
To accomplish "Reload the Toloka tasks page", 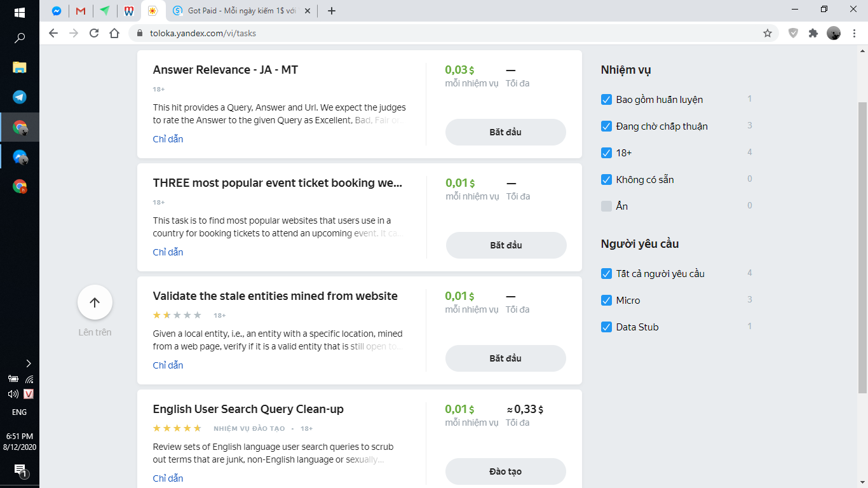I will [x=94, y=33].
